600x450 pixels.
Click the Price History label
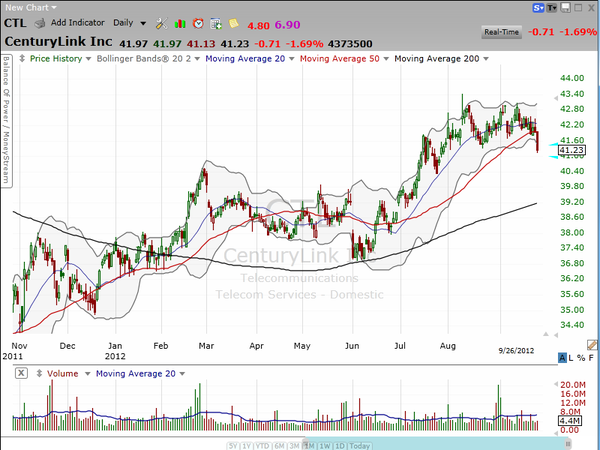(x=56, y=59)
